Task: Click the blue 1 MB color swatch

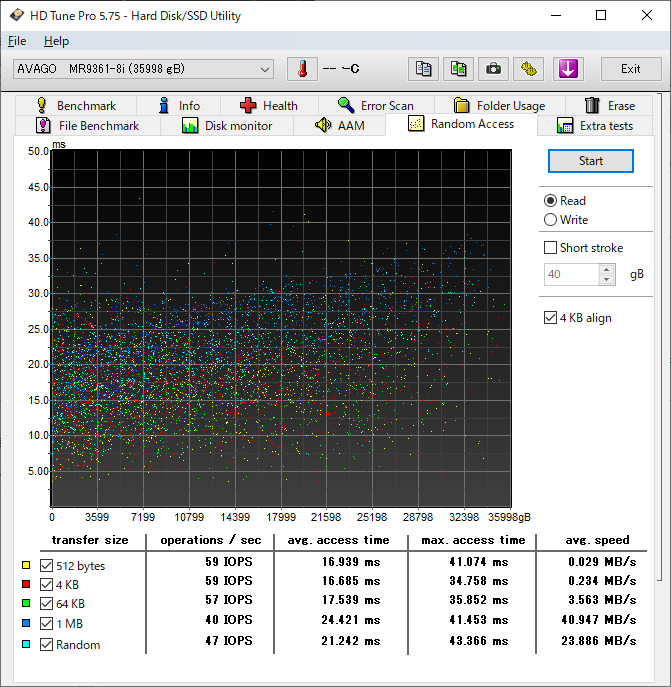Action: coord(26,625)
